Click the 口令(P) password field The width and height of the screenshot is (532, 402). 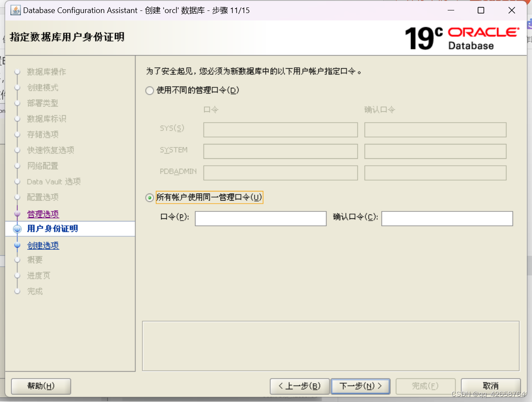(260, 218)
